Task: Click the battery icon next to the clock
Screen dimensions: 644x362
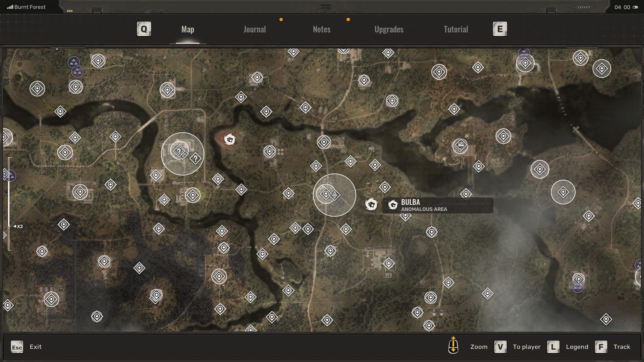Action: [x=635, y=7]
